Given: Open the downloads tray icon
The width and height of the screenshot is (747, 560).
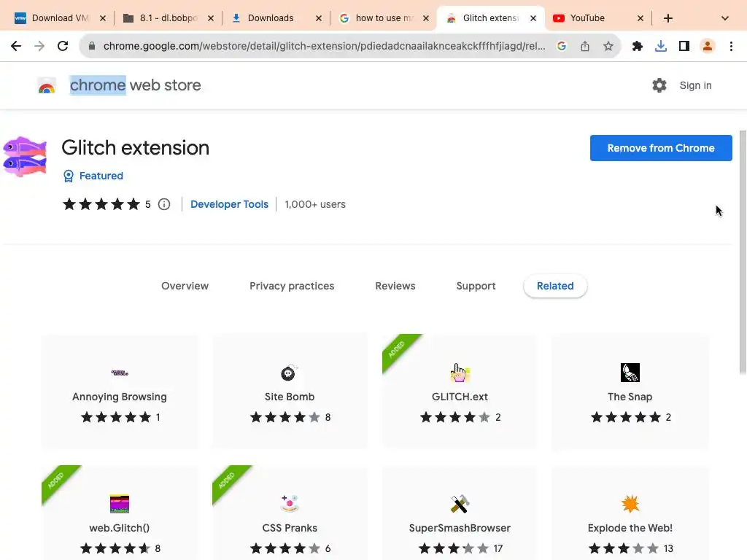Looking at the screenshot, I should tap(661, 46).
